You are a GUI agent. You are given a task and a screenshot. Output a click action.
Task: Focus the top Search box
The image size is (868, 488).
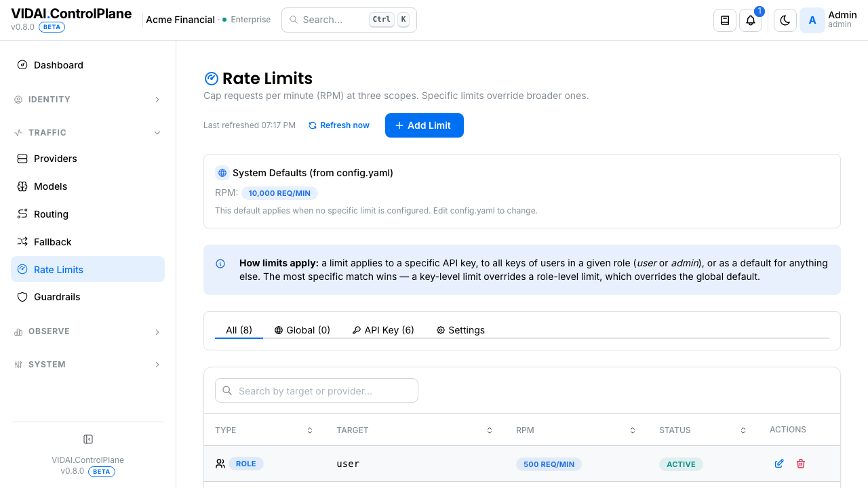pos(349,20)
